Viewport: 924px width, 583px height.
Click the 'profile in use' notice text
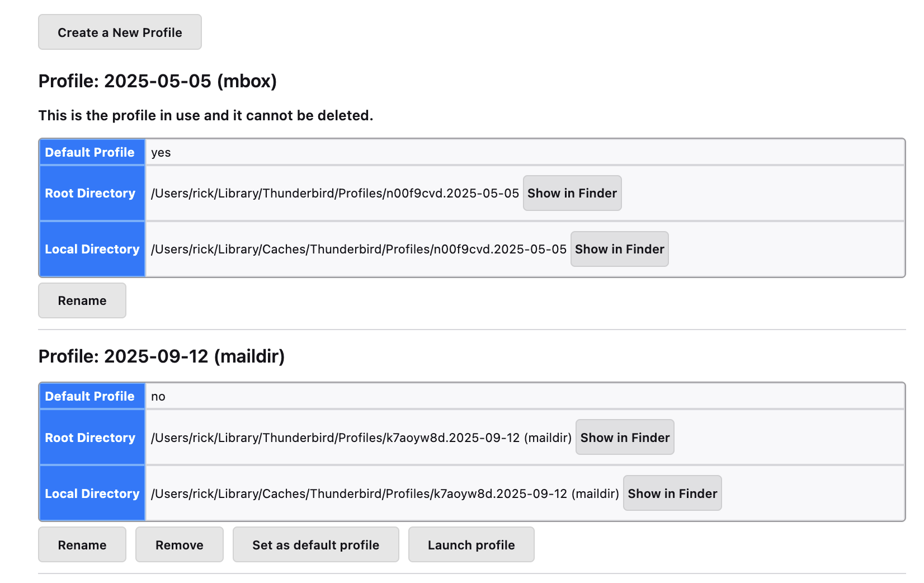click(x=205, y=116)
